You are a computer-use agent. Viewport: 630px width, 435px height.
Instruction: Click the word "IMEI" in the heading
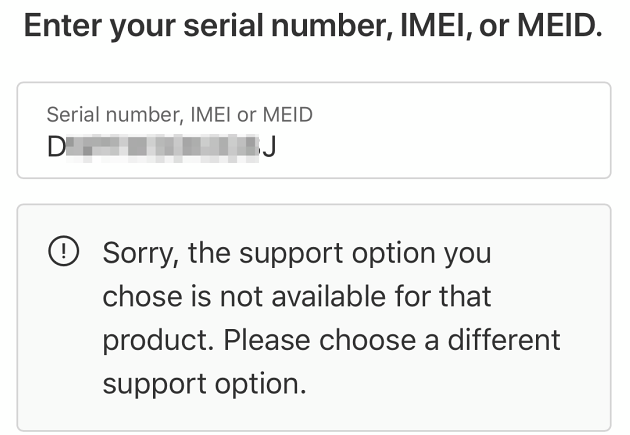click(x=424, y=27)
